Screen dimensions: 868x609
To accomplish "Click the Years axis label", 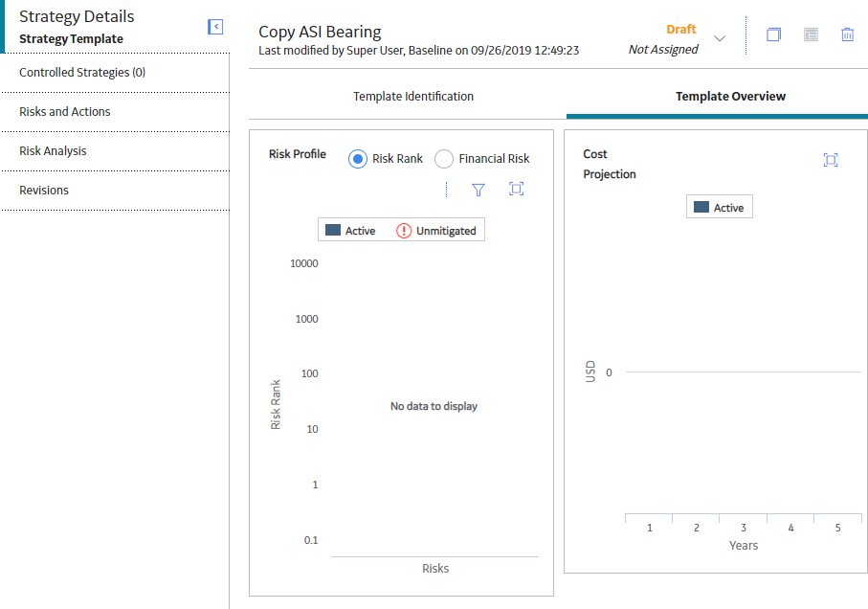I will 744,546.
